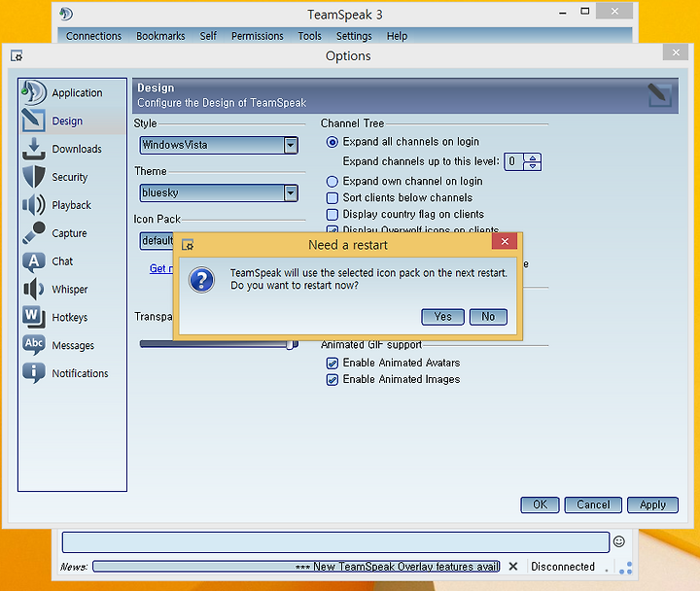This screenshot has height=591, width=700.
Task: Click OK in the Options dialog
Action: click(540, 504)
